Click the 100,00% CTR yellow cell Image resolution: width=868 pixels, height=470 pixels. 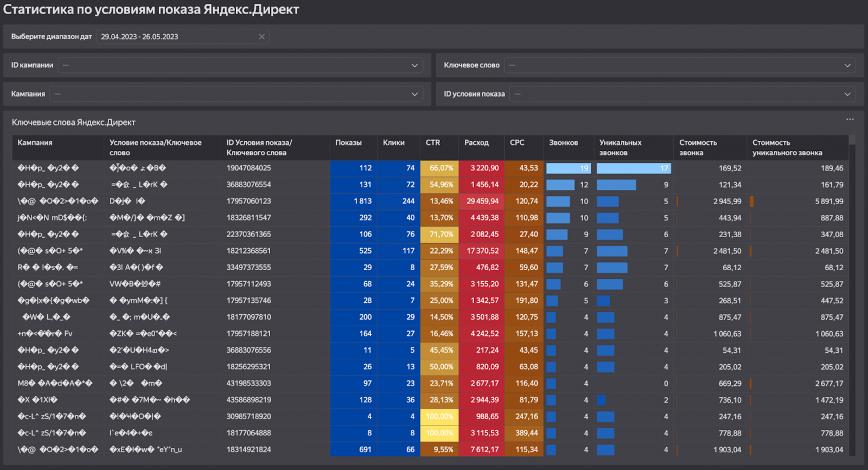click(x=439, y=417)
